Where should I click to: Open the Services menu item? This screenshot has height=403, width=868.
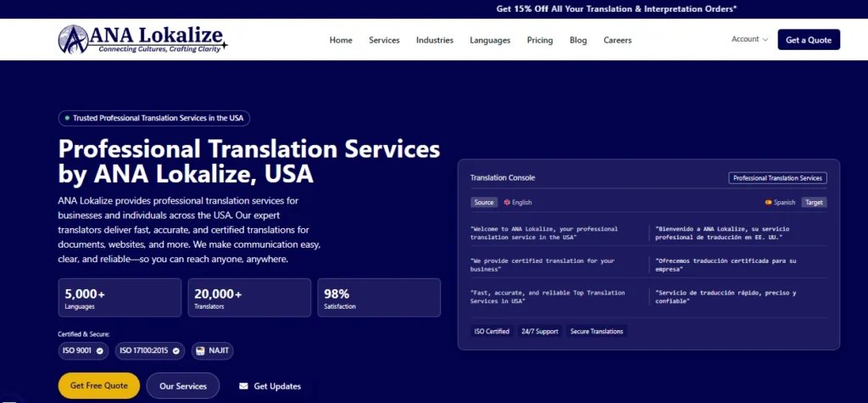tap(384, 40)
